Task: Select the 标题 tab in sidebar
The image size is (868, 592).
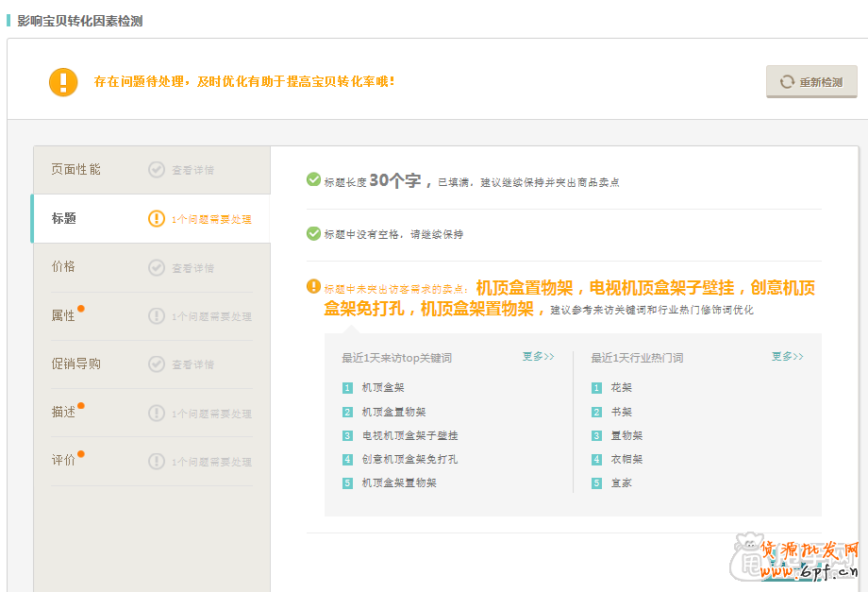Action: pos(64,219)
